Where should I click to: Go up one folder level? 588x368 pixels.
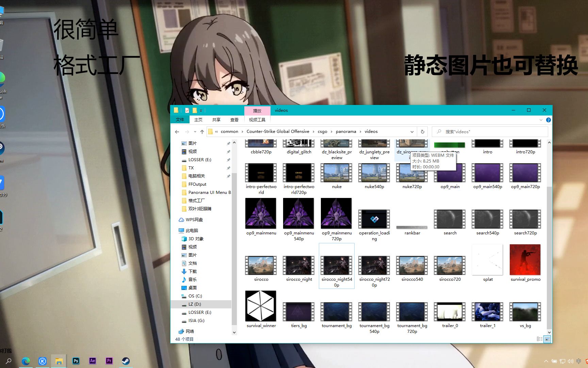click(202, 132)
